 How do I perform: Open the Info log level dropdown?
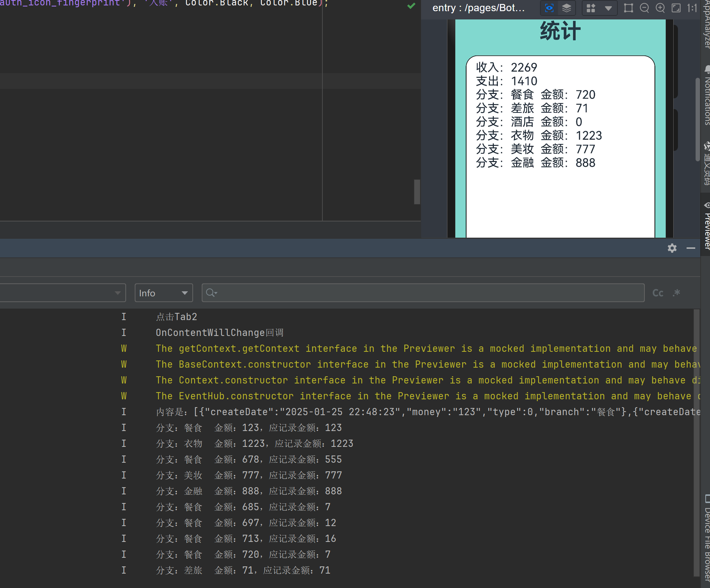point(164,293)
